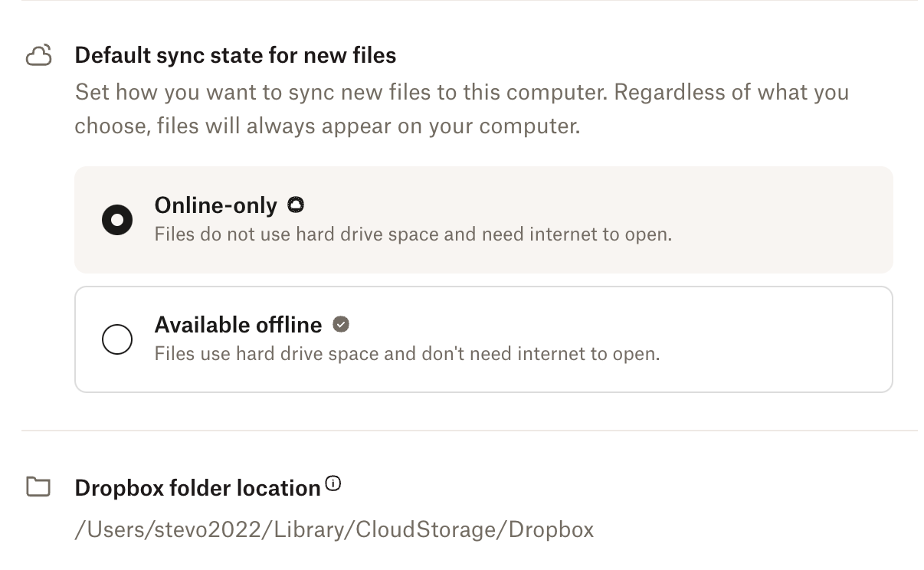Choose the Available offline label text
This screenshot has height=570, width=924.
[238, 325]
